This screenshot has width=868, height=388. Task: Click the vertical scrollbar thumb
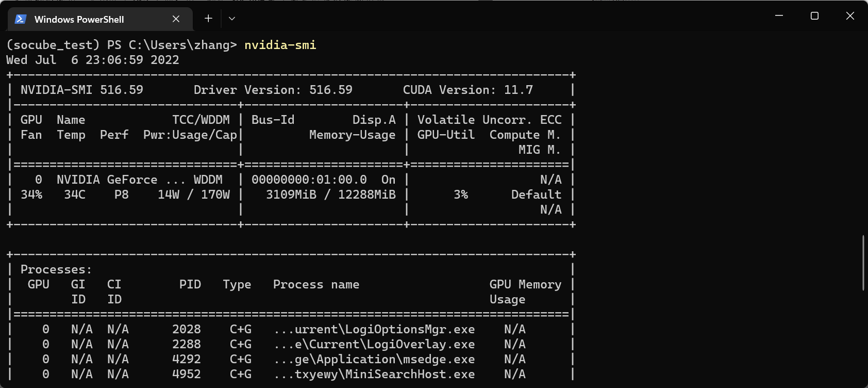pyautogui.click(x=863, y=263)
